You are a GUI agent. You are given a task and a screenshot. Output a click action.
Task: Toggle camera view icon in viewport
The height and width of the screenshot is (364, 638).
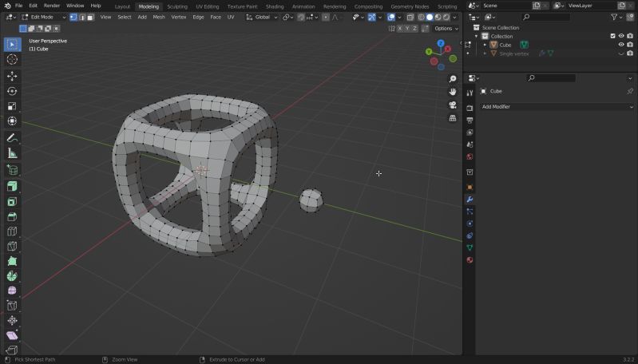pyautogui.click(x=453, y=105)
